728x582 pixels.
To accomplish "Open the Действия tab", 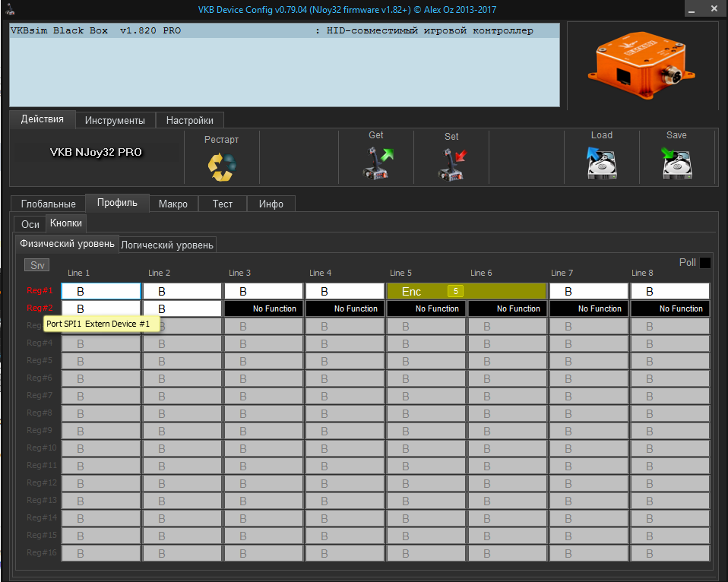I will pos(43,119).
